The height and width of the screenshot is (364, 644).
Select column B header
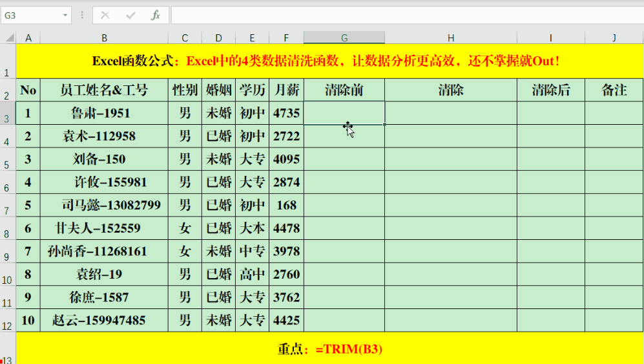click(x=105, y=38)
